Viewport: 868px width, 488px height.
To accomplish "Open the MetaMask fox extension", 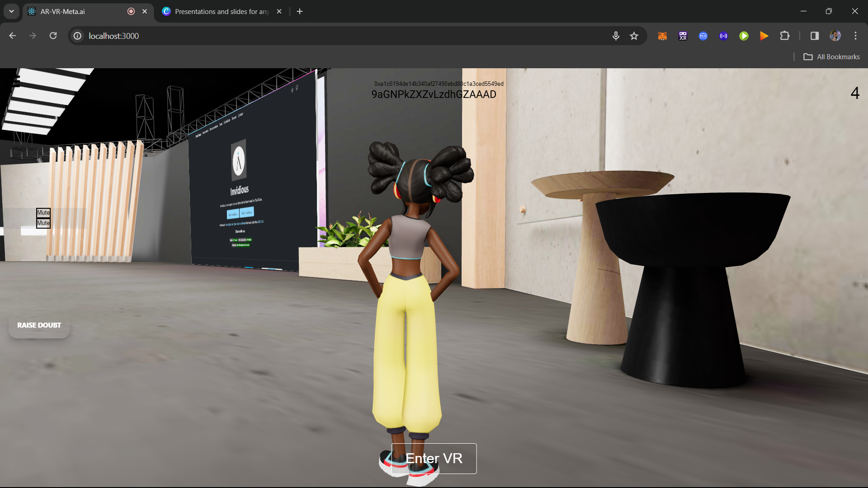I will [x=662, y=36].
